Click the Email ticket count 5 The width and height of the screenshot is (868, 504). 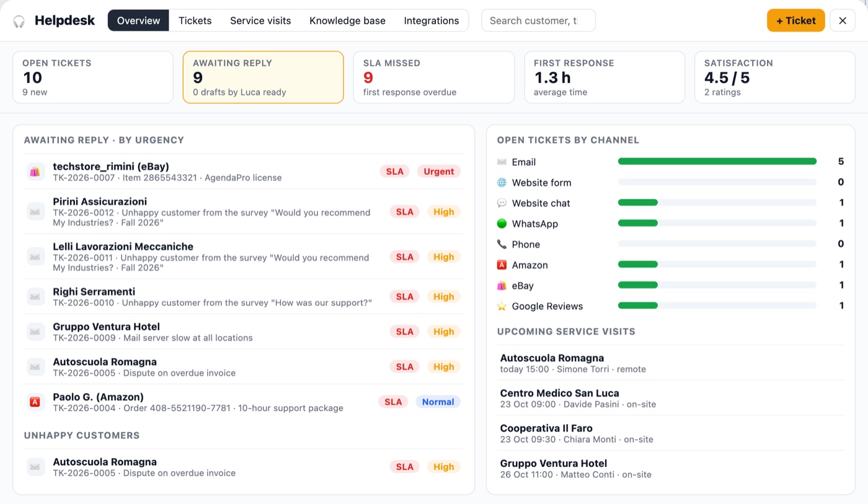(841, 162)
